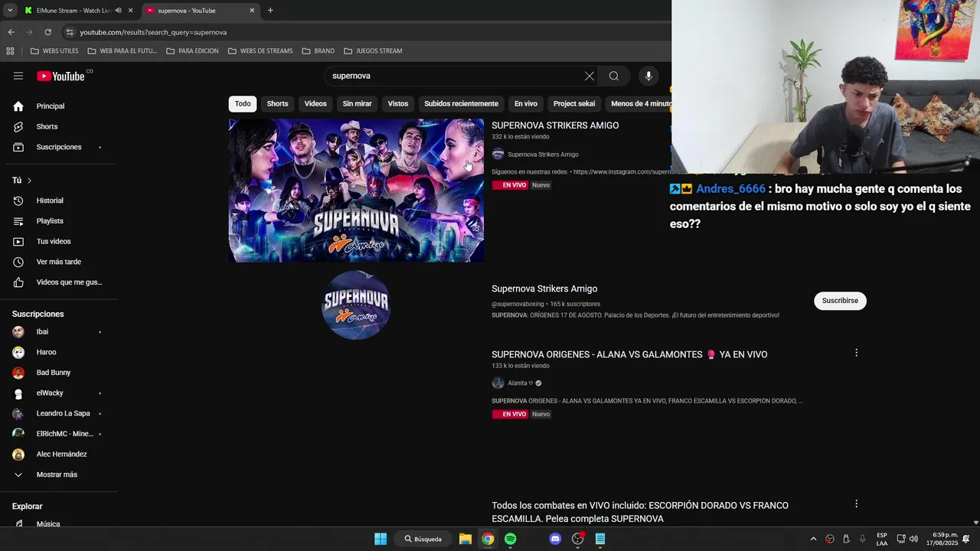
Task: Open WEBS UTILES bookmarks folder
Action: (54, 51)
